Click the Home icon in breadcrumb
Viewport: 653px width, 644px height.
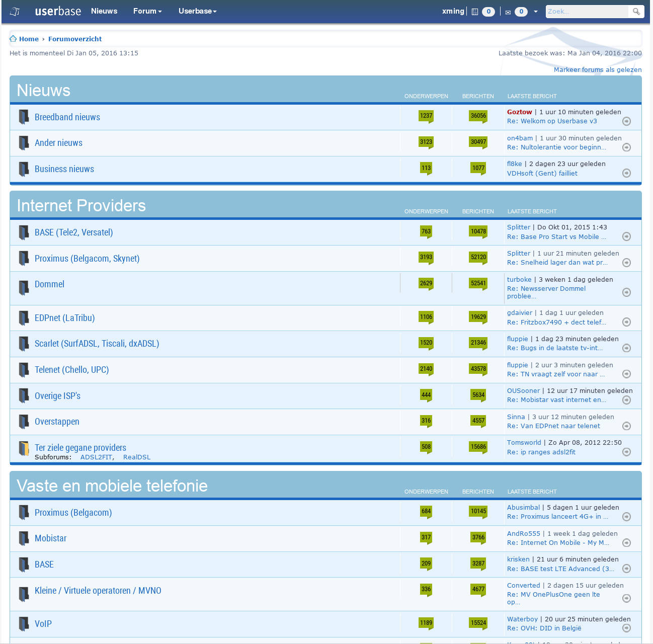[13, 39]
